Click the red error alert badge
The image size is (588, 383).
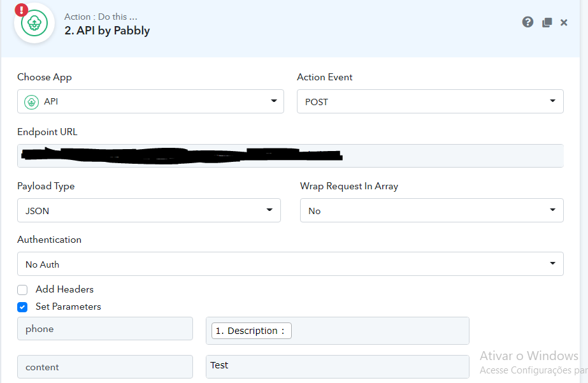[x=22, y=10]
